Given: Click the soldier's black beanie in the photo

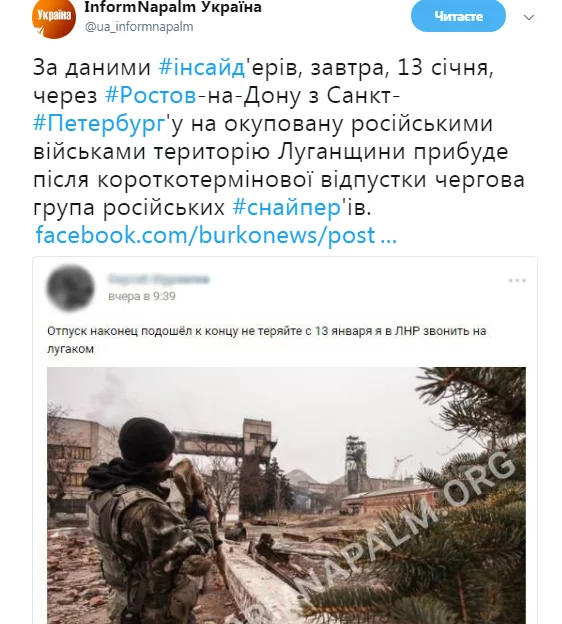Looking at the screenshot, I should pyautogui.click(x=146, y=442).
